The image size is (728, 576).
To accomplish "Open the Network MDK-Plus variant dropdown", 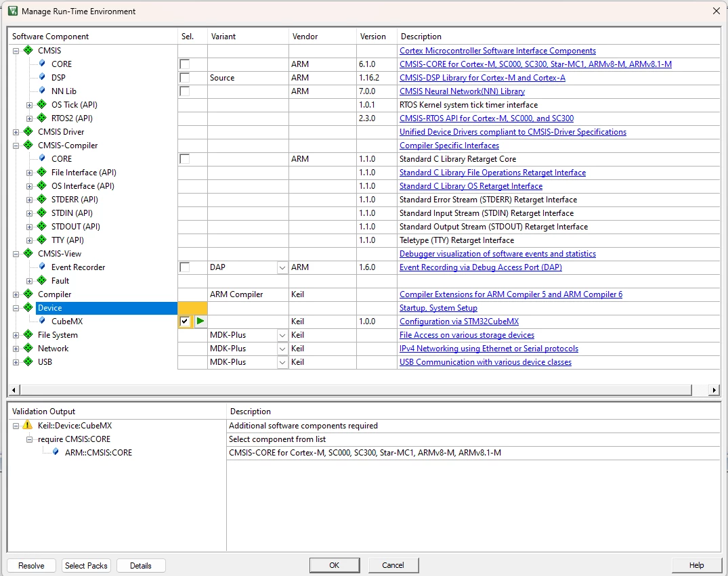I will click(282, 349).
